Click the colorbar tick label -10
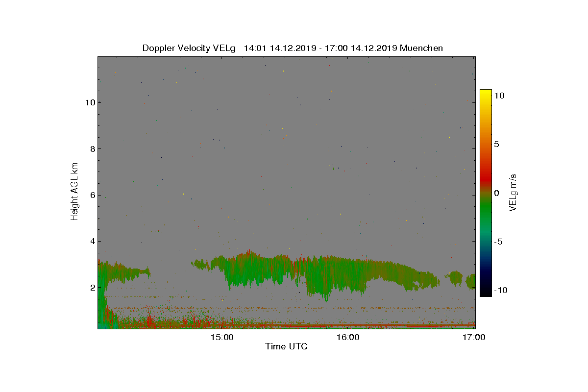 (500, 290)
